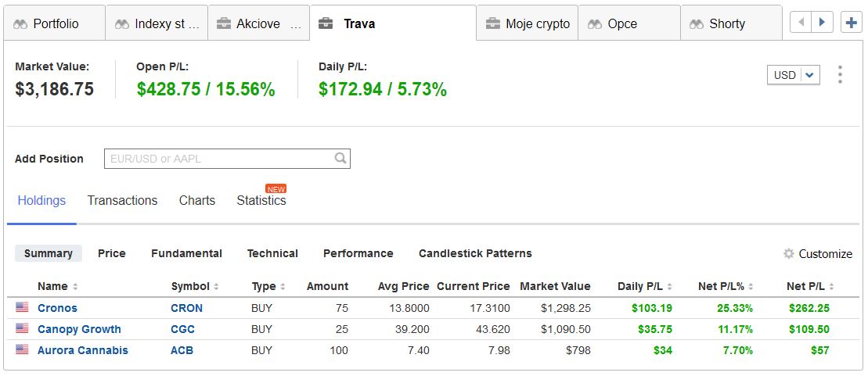Click the US flag next to Cronos
Image resolution: width=868 pixels, height=376 pixels.
22,307
